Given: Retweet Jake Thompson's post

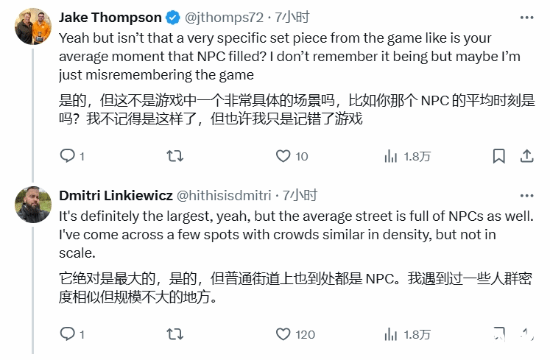Looking at the screenshot, I should pyautogui.click(x=175, y=155).
